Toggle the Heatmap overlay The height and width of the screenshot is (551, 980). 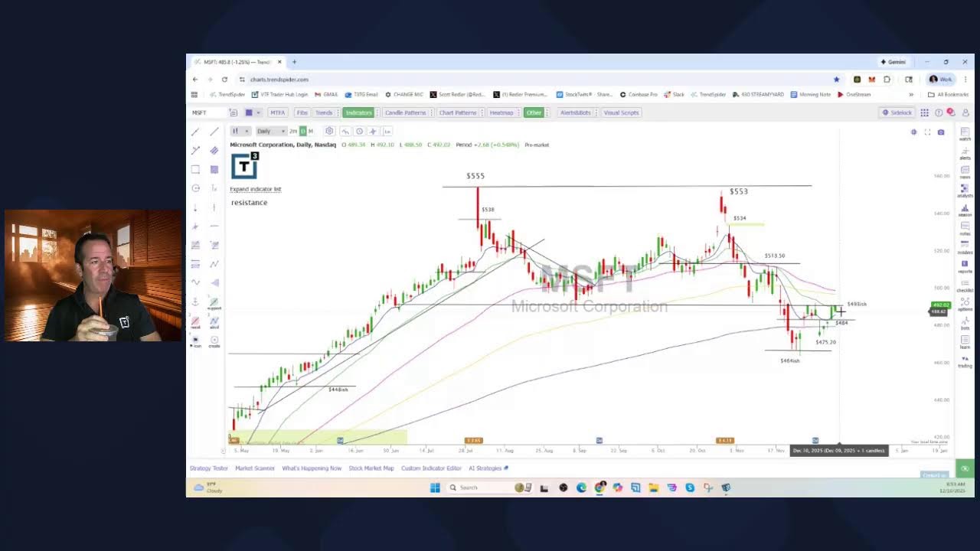tap(501, 112)
